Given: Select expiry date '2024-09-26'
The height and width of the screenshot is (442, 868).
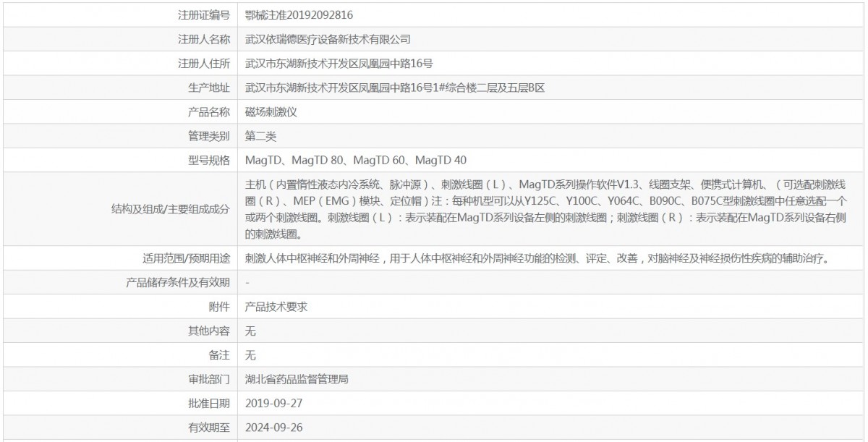Looking at the screenshot, I should [x=274, y=428].
